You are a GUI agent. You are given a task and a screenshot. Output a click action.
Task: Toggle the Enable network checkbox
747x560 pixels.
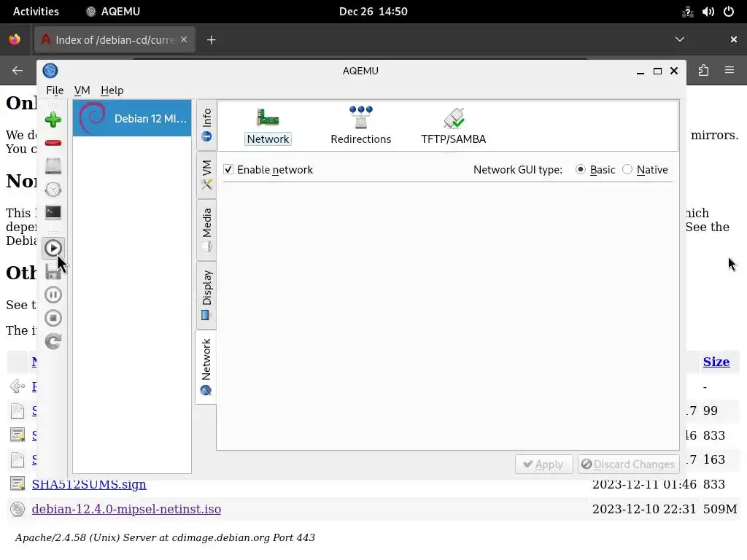pyautogui.click(x=228, y=169)
